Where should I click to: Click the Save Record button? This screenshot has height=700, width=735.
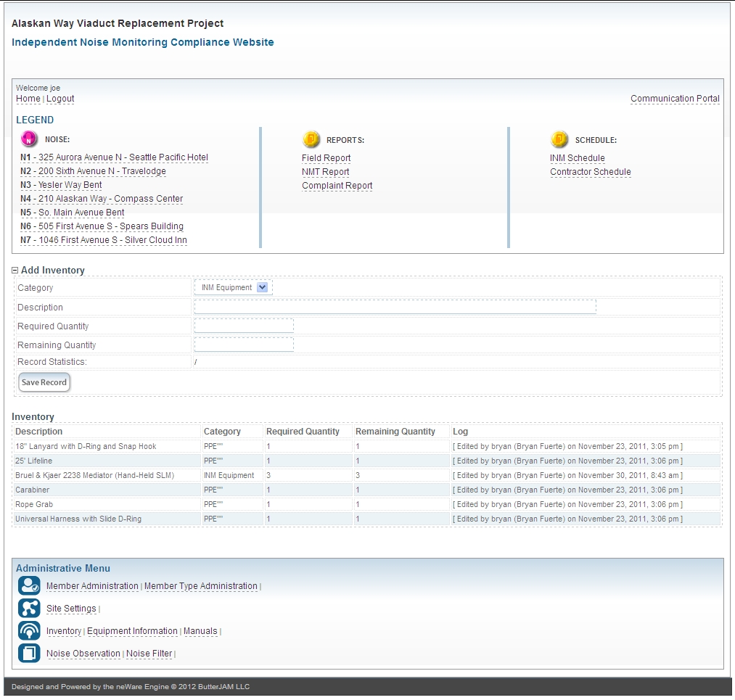[44, 382]
